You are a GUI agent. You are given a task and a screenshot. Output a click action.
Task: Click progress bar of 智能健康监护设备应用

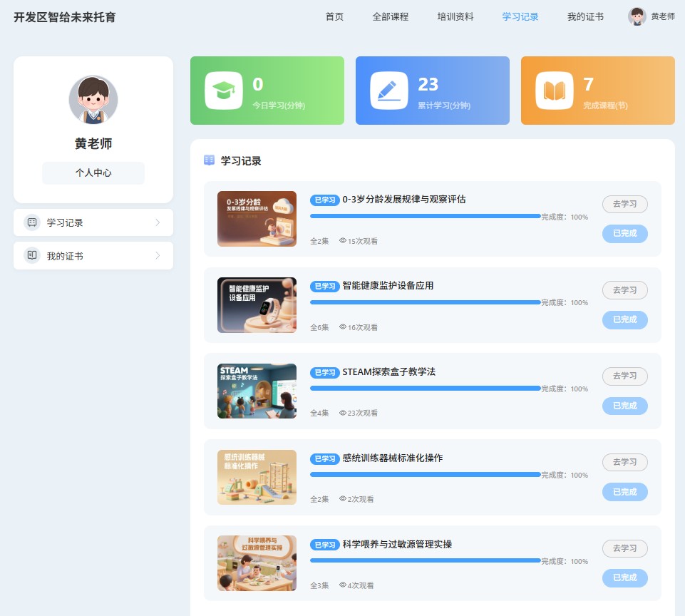pyautogui.click(x=425, y=302)
